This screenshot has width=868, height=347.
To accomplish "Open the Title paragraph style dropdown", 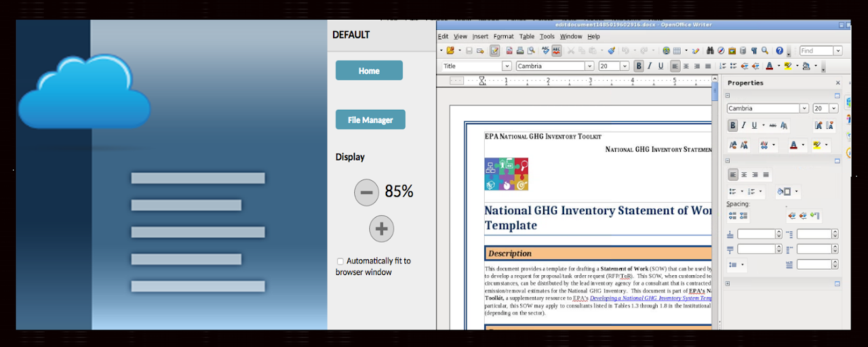I will (507, 66).
